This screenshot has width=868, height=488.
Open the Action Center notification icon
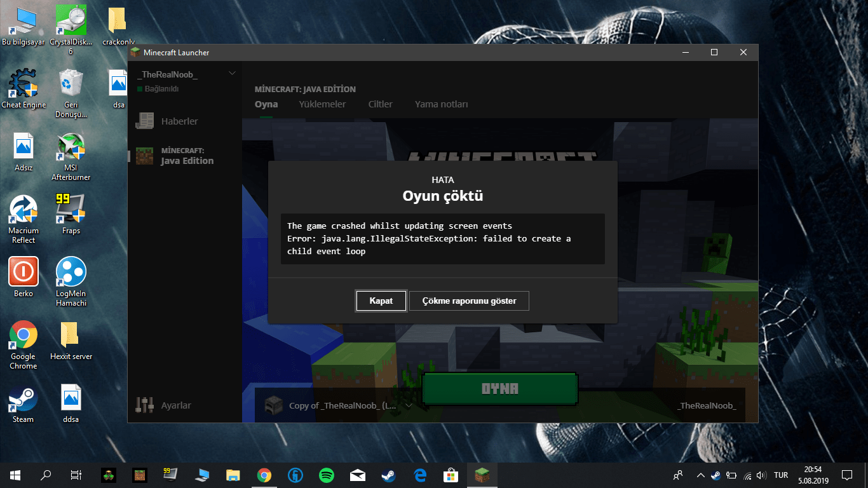[846, 475]
